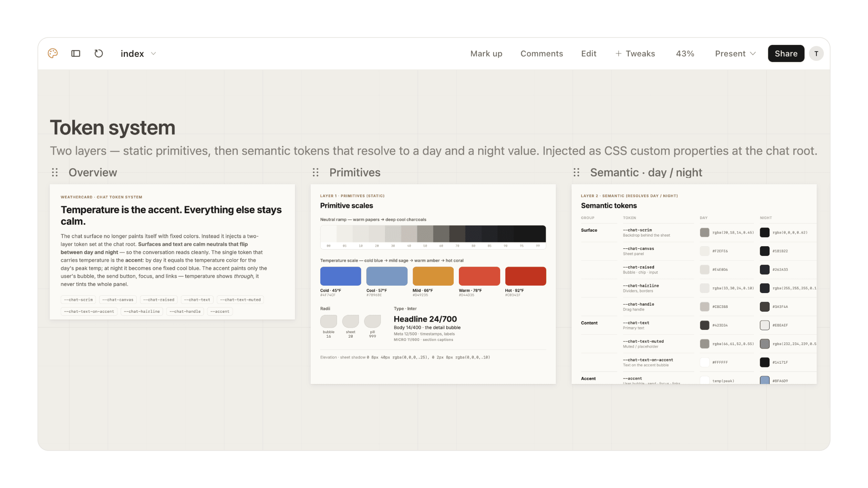Click the neutral ramp gradient bar
868x488 pixels.
coord(433,234)
